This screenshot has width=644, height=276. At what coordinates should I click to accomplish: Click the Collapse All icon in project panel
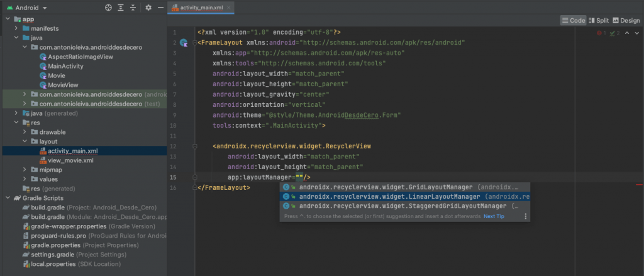click(132, 8)
